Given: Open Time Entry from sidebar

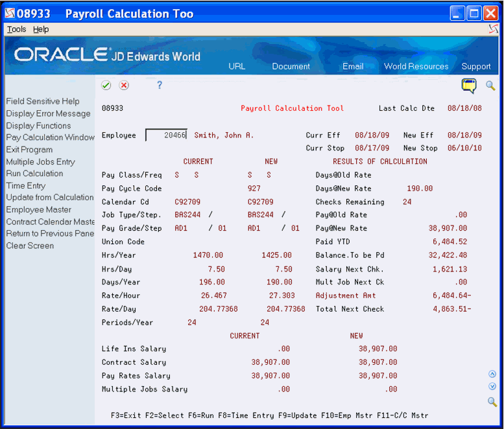Looking at the screenshot, I should tap(26, 186).
